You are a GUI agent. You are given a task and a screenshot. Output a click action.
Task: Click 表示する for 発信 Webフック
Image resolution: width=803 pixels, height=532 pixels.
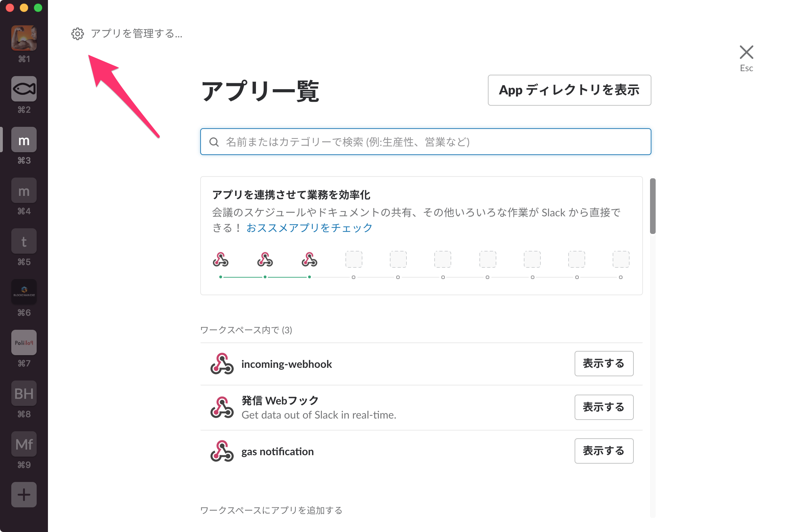[x=603, y=407]
